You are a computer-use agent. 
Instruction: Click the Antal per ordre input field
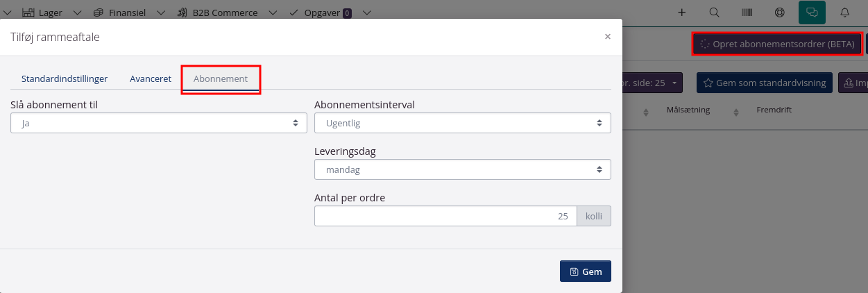pyautogui.click(x=445, y=216)
